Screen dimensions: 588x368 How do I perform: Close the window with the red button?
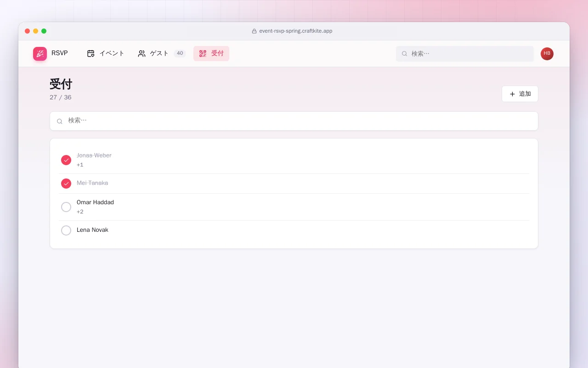[x=28, y=31]
